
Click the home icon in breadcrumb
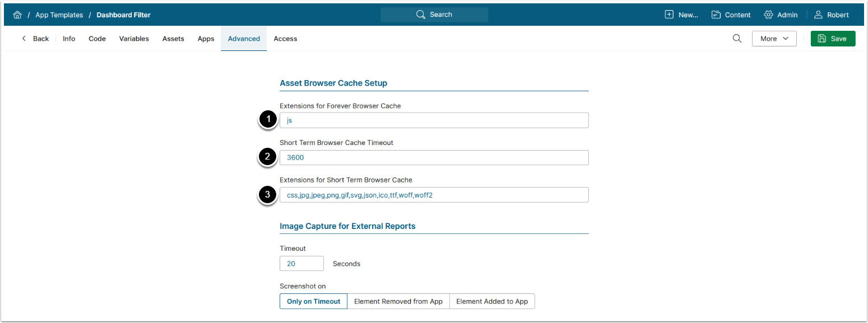(x=17, y=15)
